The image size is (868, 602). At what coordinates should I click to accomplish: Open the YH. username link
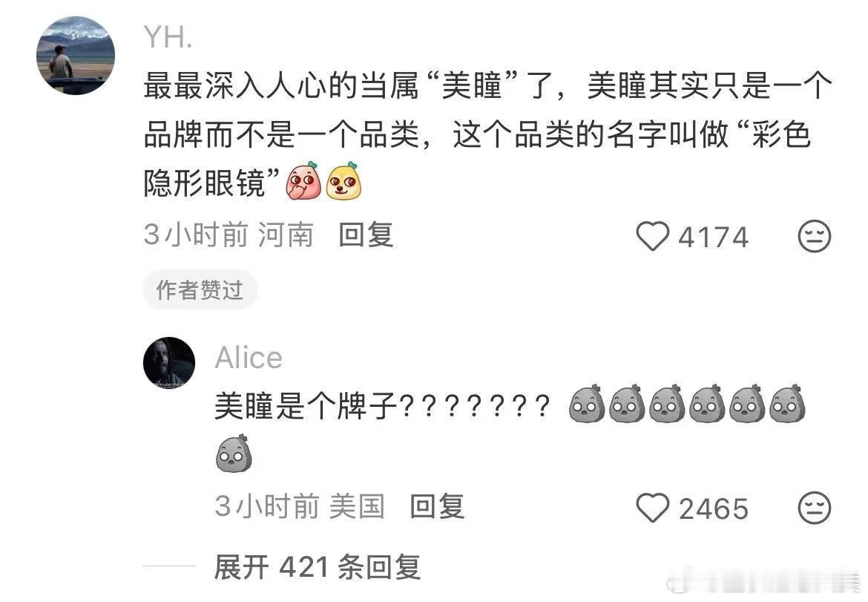(x=168, y=38)
